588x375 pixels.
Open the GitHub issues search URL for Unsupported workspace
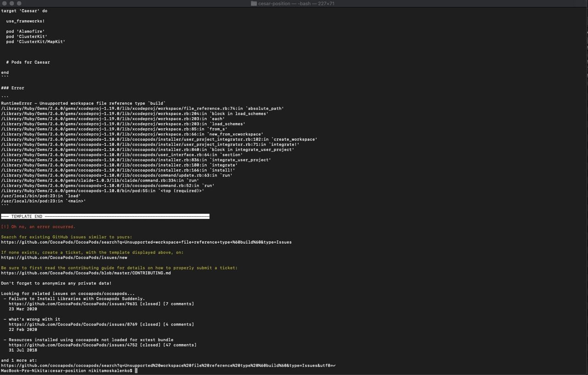(146, 242)
